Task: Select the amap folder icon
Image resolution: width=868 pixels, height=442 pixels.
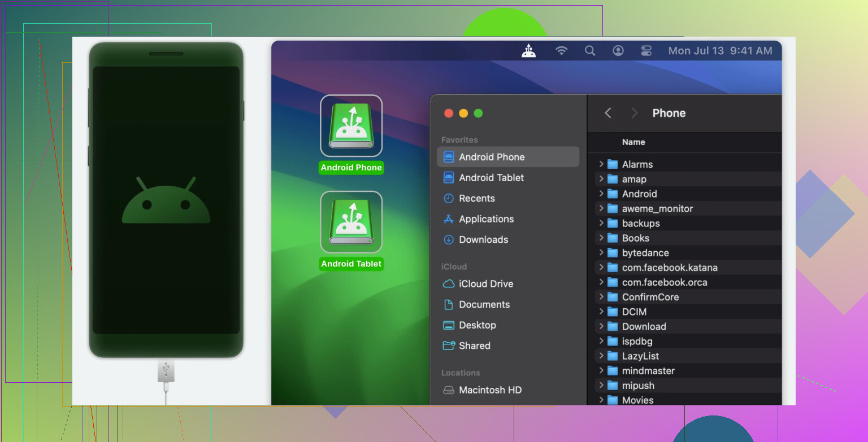Action: coord(613,179)
